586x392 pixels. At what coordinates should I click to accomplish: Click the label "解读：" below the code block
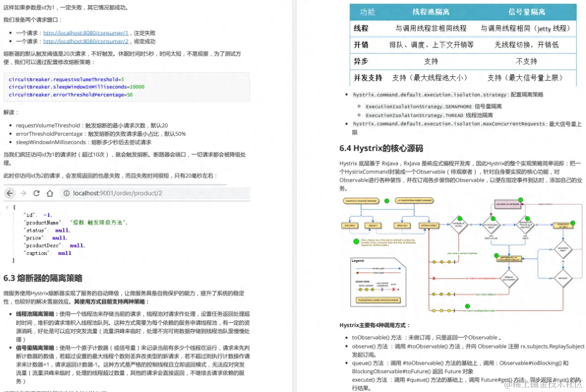point(11,112)
